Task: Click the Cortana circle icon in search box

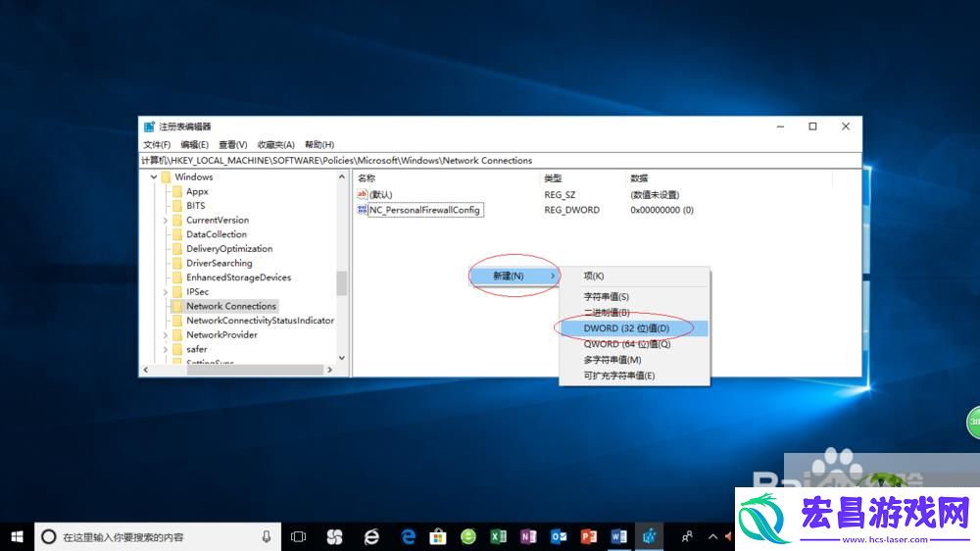Action: click(49, 536)
